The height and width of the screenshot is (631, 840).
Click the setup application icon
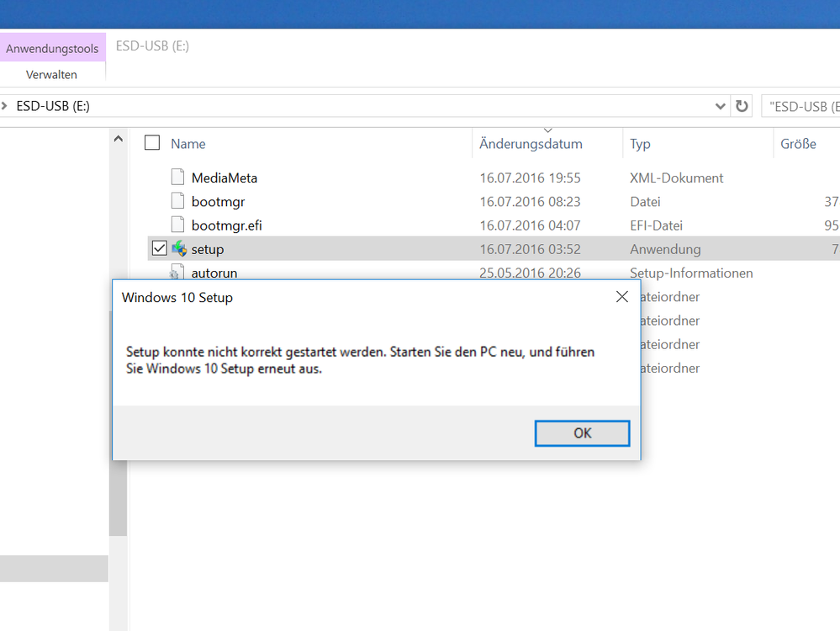coord(179,249)
